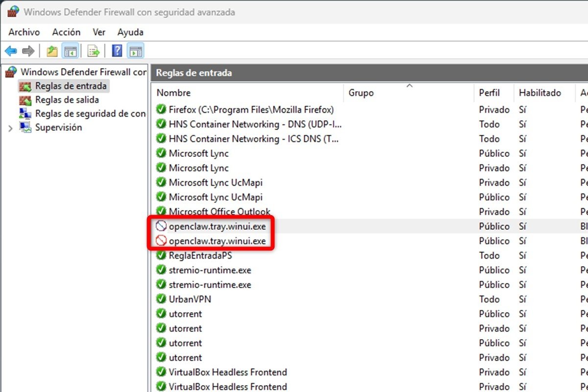Click the Back arrow toolbar icon
The image size is (588, 392).
tap(11, 50)
